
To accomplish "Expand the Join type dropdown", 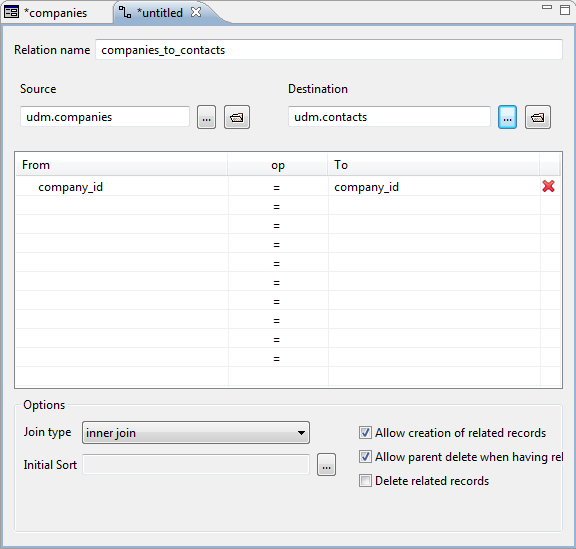I will [196, 433].
